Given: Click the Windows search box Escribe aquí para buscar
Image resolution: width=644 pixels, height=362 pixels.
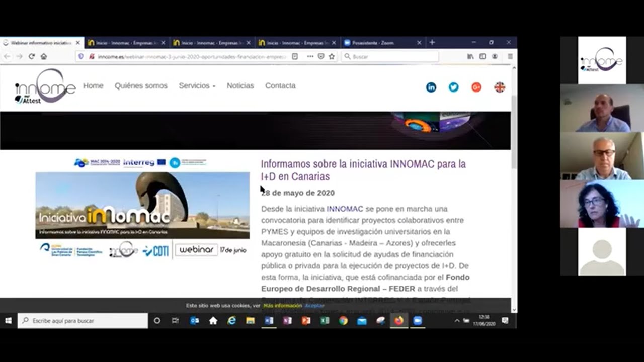Looking at the screenshot, I should point(83,320).
